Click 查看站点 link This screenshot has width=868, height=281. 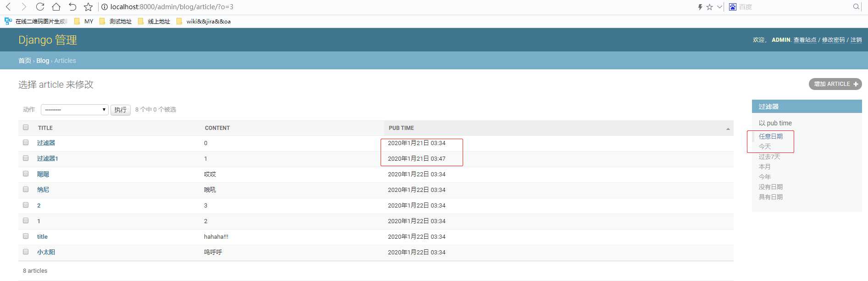tap(805, 40)
